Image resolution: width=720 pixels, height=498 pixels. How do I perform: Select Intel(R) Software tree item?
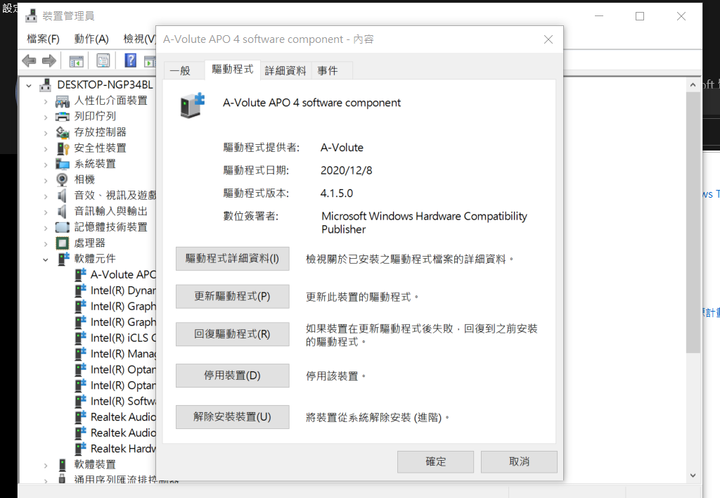123,401
